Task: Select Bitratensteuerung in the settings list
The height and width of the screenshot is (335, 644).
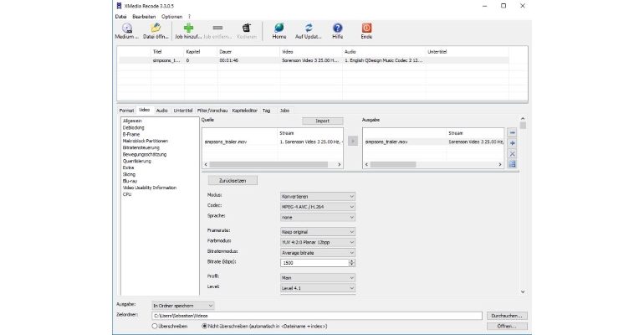Action: click(x=141, y=147)
